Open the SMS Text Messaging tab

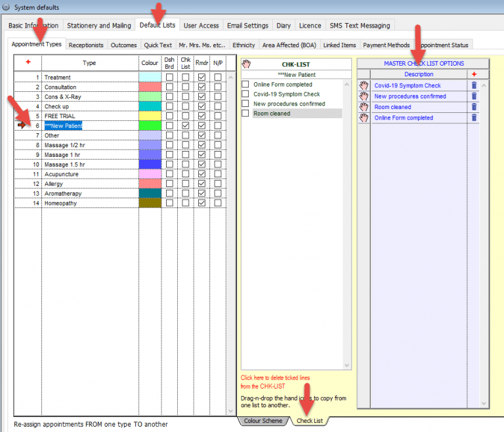[360, 26]
